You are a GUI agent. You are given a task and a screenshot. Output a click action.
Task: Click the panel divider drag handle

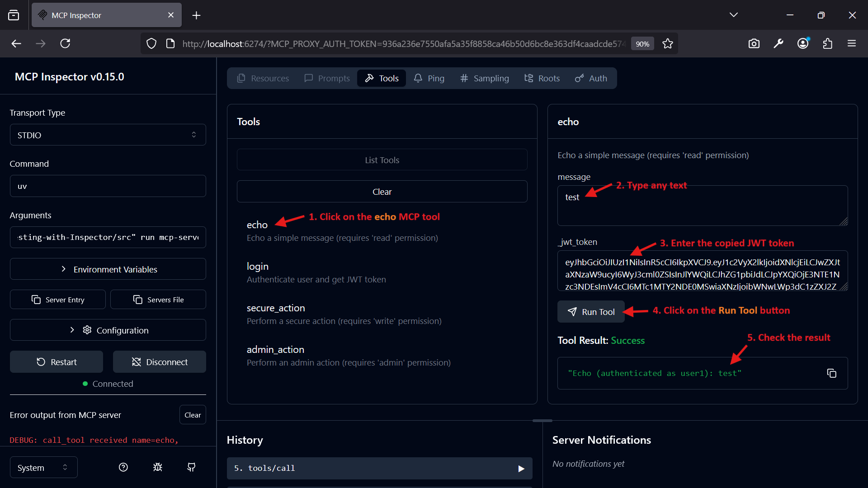(542, 420)
